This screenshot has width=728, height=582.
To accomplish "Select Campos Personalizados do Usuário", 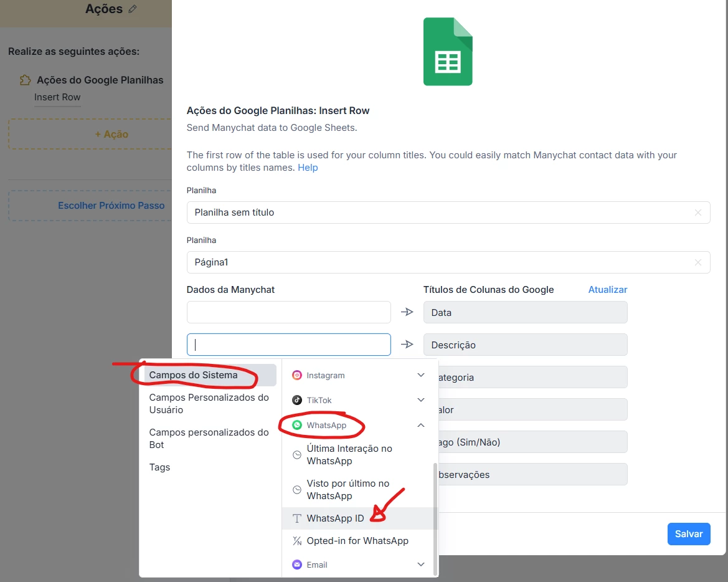I will pyautogui.click(x=210, y=404).
